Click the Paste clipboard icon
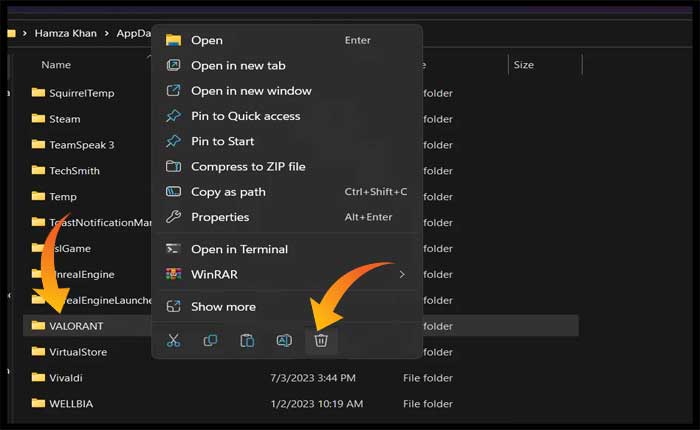The width and height of the screenshot is (700, 430). click(x=247, y=341)
